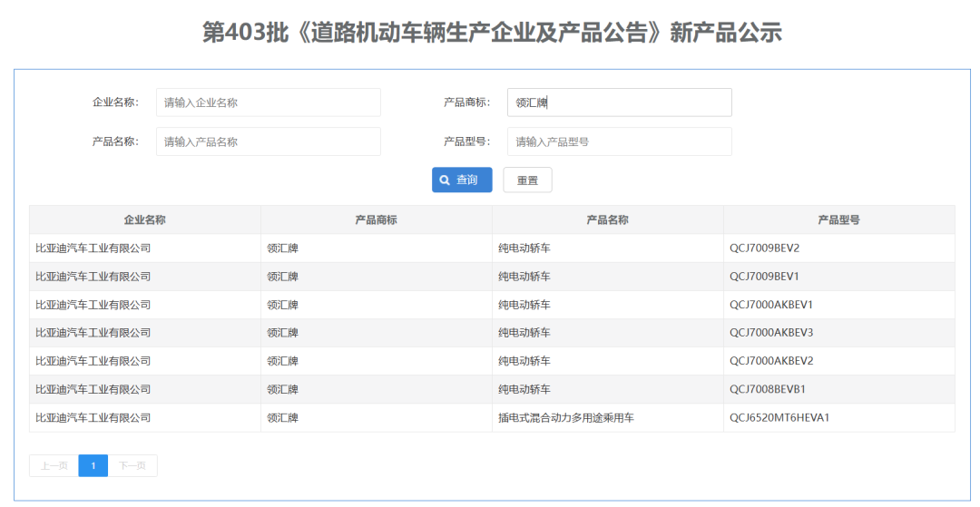Image resolution: width=980 pixels, height=507 pixels.
Task: Go to the 上一页 previous page
Action: (x=54, y=466)
